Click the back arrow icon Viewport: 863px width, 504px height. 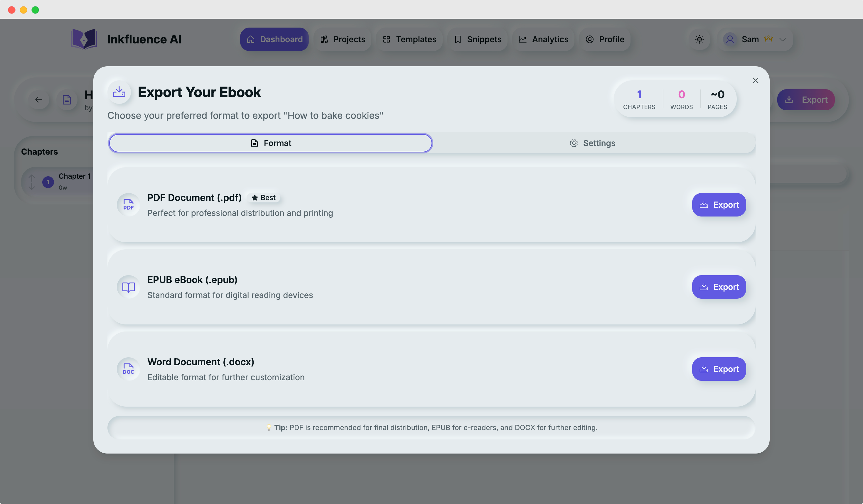point(39,99)
